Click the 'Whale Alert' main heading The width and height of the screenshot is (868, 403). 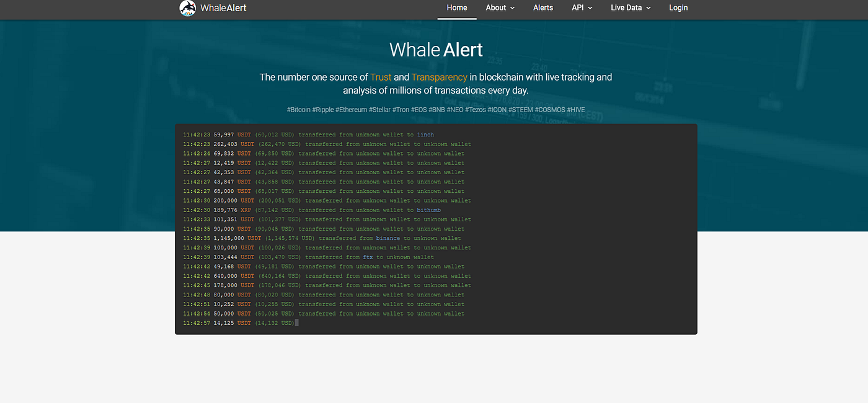(436, 50)
